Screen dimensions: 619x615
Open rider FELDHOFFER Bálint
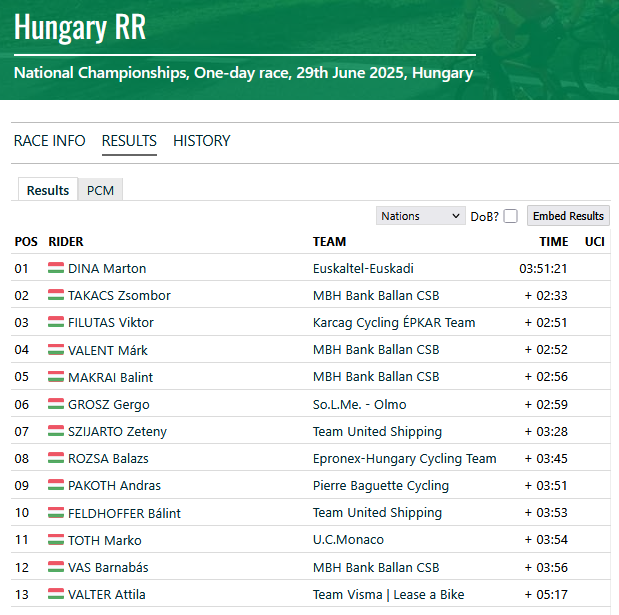(x=124, y=513)
